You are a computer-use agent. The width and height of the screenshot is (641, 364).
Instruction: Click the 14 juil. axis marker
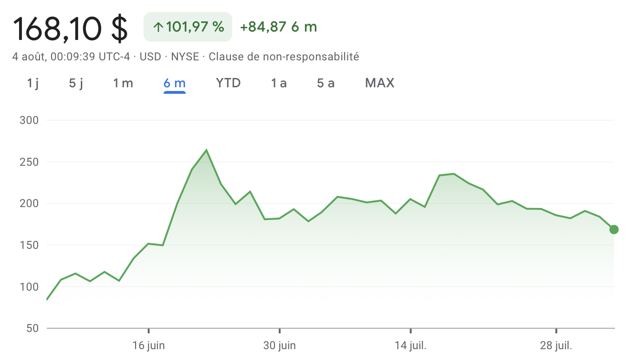point(411,345)
